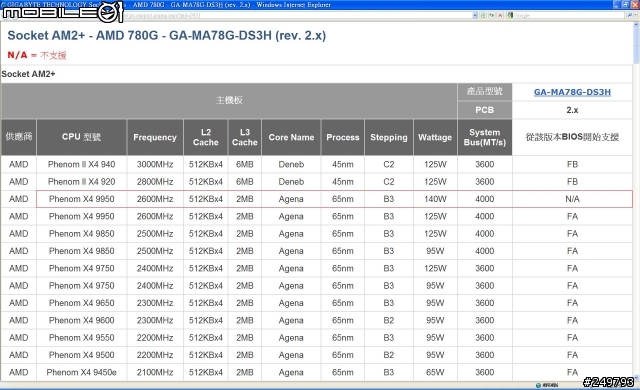Click the 'Phenom X4 9600' cell
Image resolution: width=640 pixels, height=390 pixels.
click(81, 320)
